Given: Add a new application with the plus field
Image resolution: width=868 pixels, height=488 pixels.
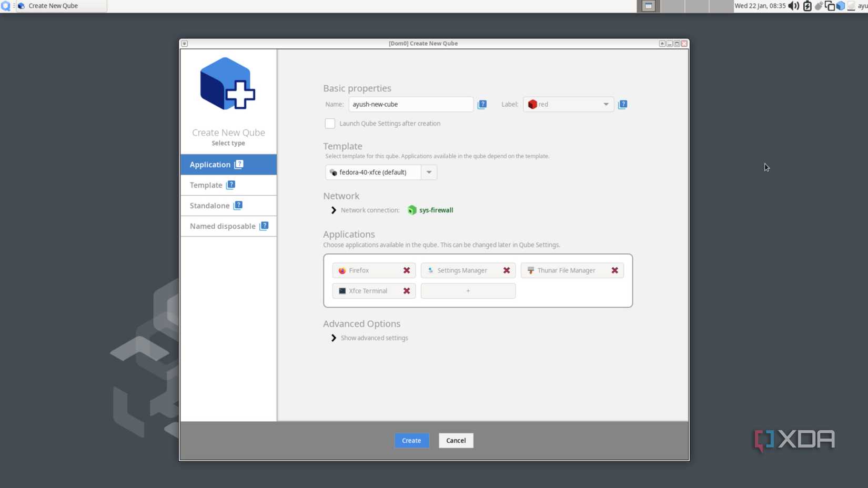Looking at the screenshot, I should (x=467, y=291).
